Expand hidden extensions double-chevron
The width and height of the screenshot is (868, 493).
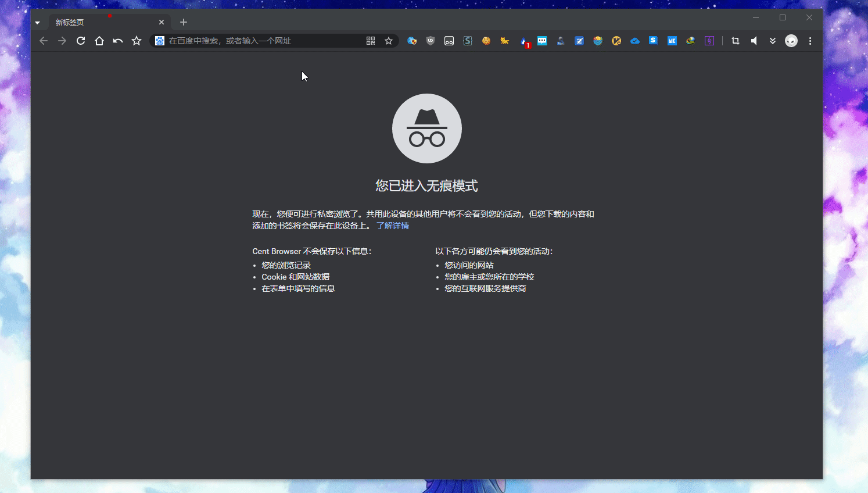click(773, 41)
